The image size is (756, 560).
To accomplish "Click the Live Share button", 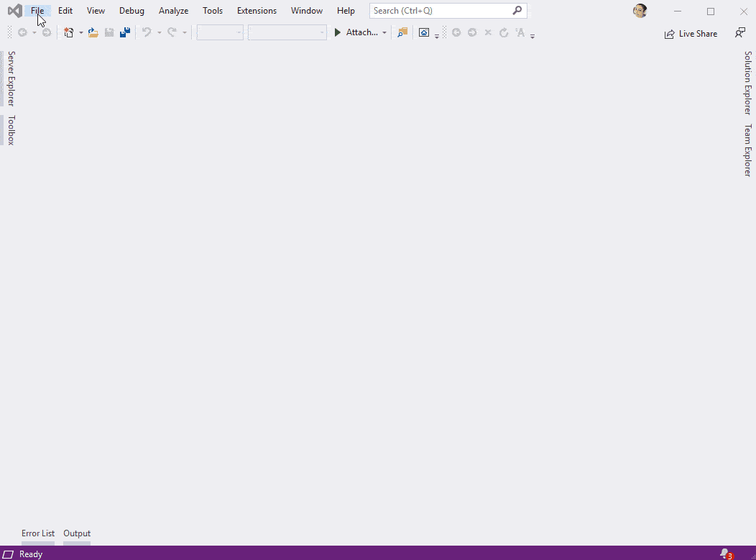I will [691, 33].
